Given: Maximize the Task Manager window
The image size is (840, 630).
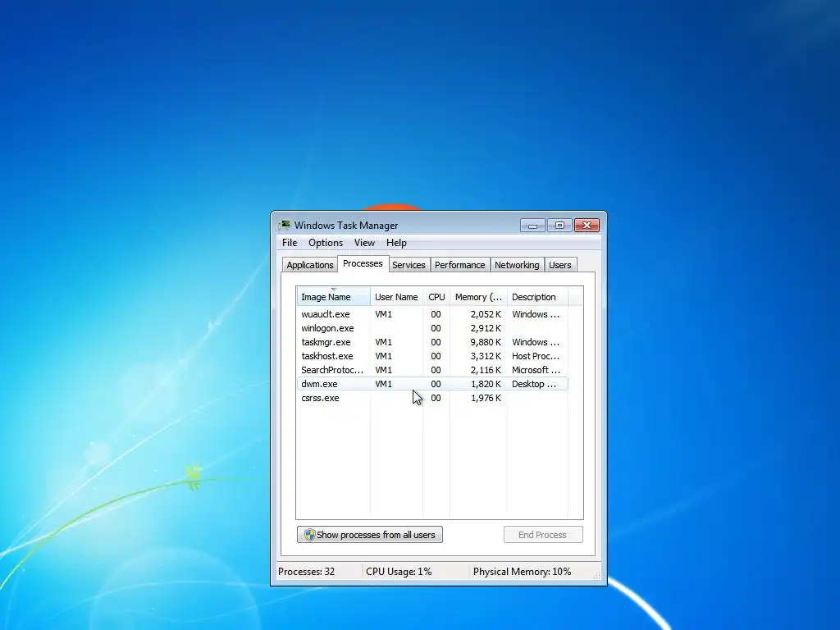Looking at the screenshot, I should point(559,226).
